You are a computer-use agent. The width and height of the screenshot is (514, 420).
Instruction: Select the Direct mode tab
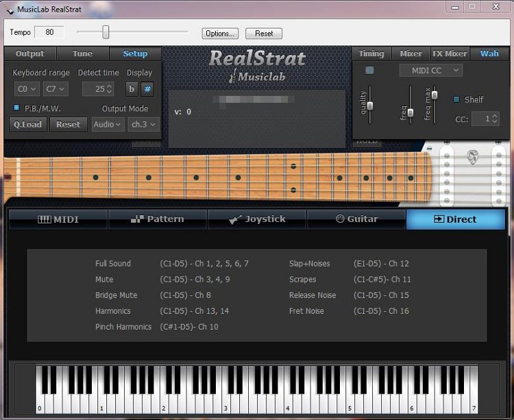(455, 219)
